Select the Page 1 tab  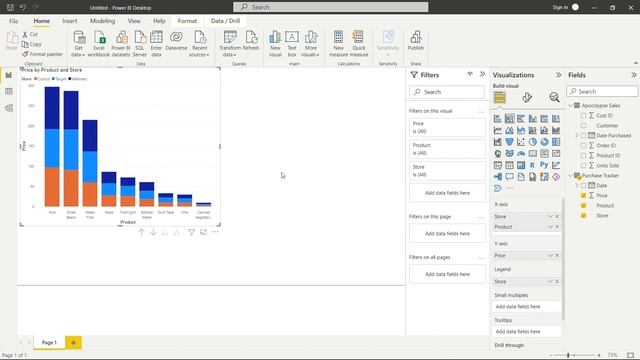pyautogui.click(x=49, y=342)
